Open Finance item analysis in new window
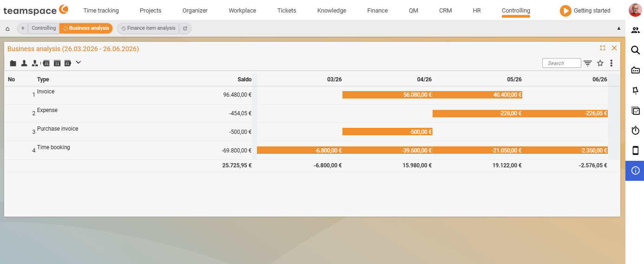The width and height of the screenshot is (644, 264). [185, 28]
